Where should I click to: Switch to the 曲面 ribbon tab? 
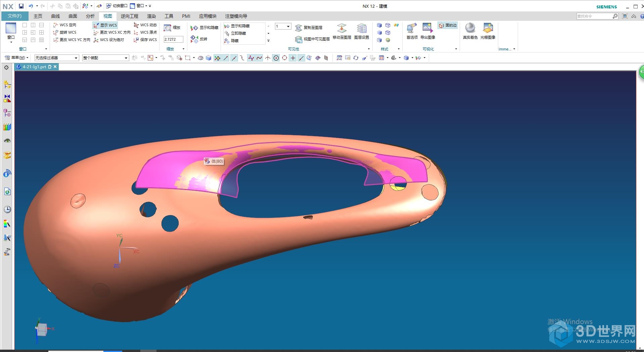tap(73, 16)
